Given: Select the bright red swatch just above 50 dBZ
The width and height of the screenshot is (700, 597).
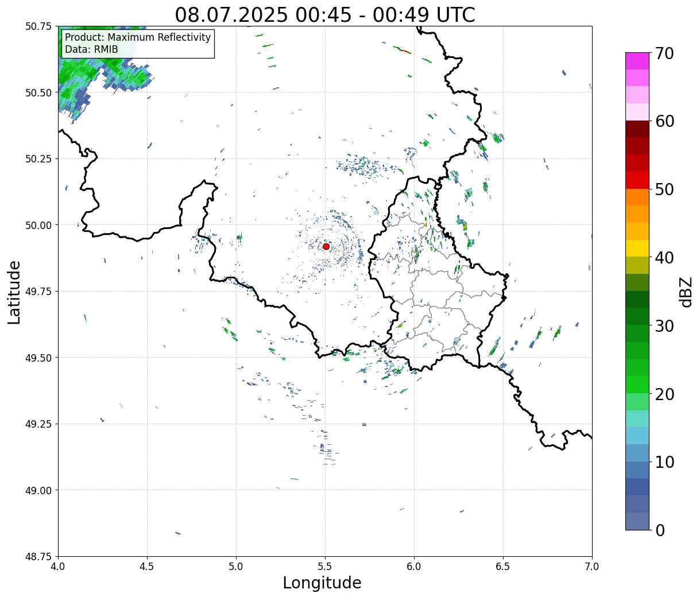Looking at the screenshot, I should pos(637,180).
